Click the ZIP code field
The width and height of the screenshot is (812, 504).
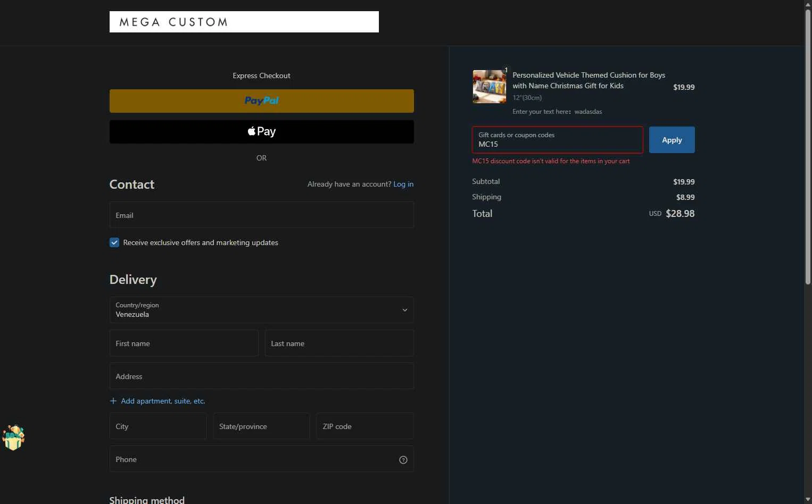(364, 426)
